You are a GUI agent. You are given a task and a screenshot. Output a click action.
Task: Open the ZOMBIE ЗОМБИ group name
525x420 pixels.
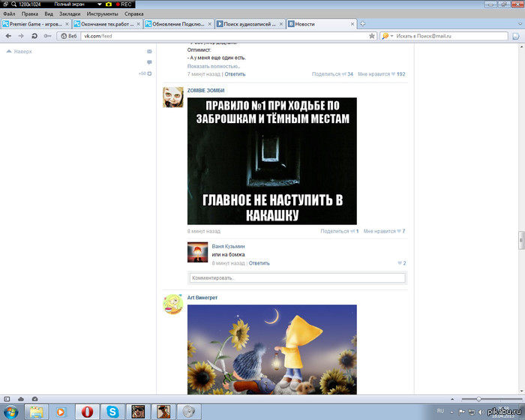tap(205, 91)
